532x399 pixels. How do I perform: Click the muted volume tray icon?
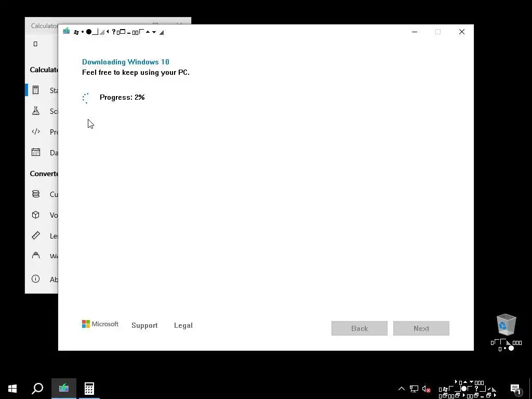[x=426, y=389]
